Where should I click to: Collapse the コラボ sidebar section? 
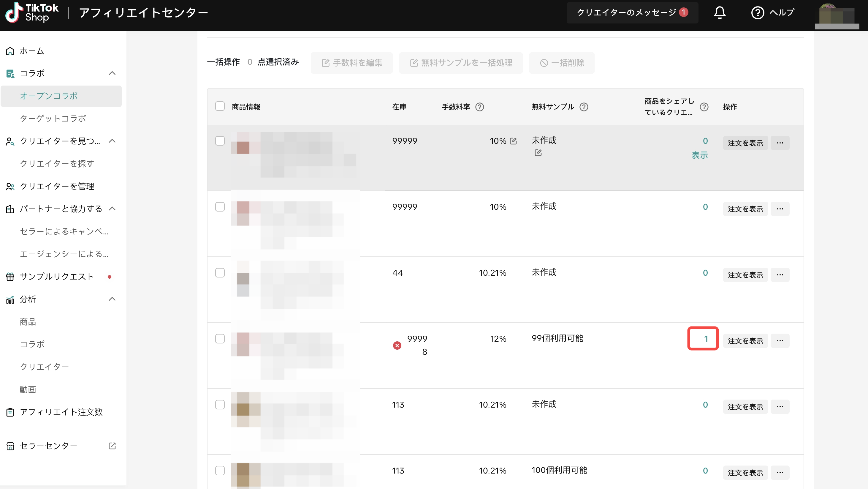coord(112,73)
